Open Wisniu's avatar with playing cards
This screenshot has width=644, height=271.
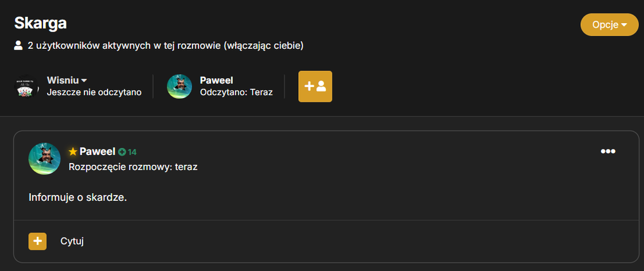(x=26, y=86)
